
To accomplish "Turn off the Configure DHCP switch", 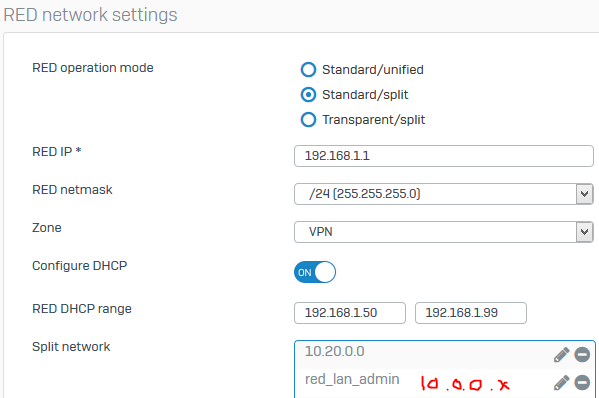I will [x=315, y=272].
